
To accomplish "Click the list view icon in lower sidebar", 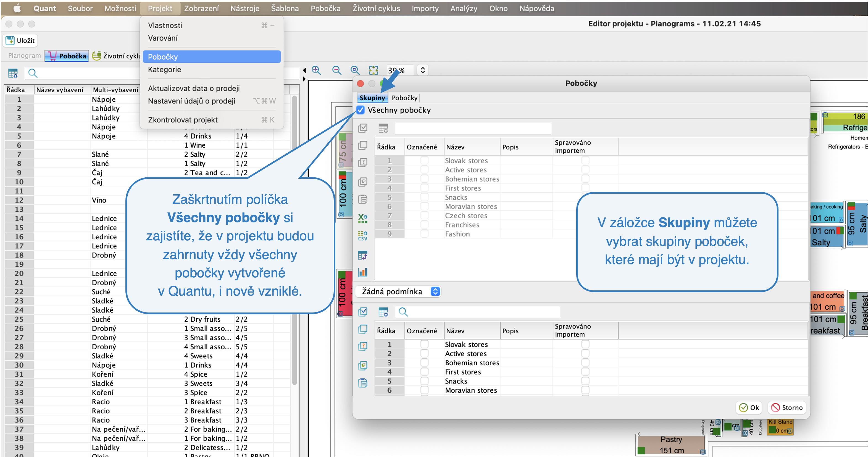I will click(362, 383).
